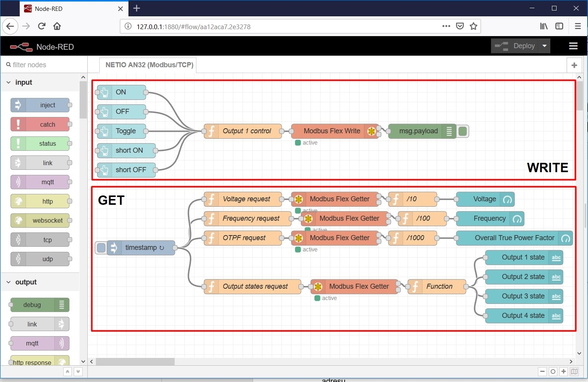Image resolution: width=588 pixels, height=382 pixels.
Task: Select the /100 function node
Action: [422, 219]
